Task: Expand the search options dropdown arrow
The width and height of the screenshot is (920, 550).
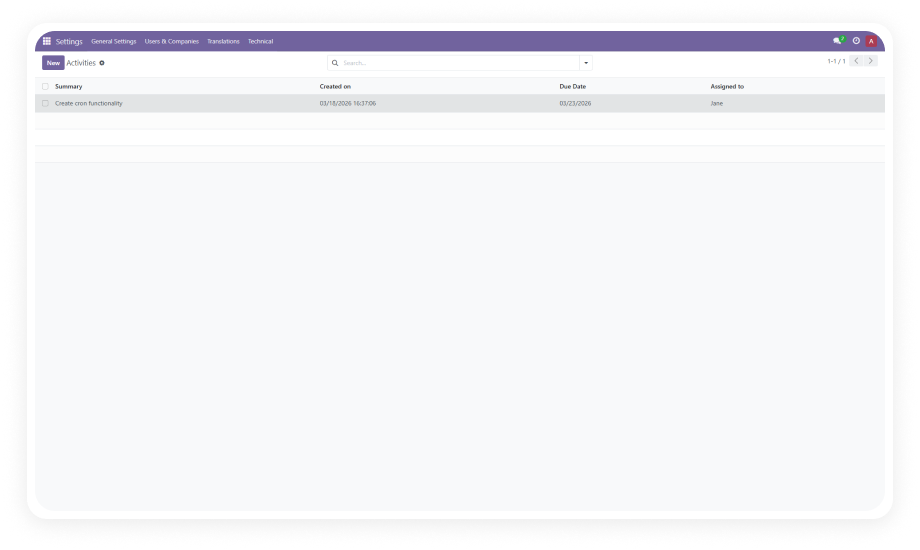Action: click(586, 63)
